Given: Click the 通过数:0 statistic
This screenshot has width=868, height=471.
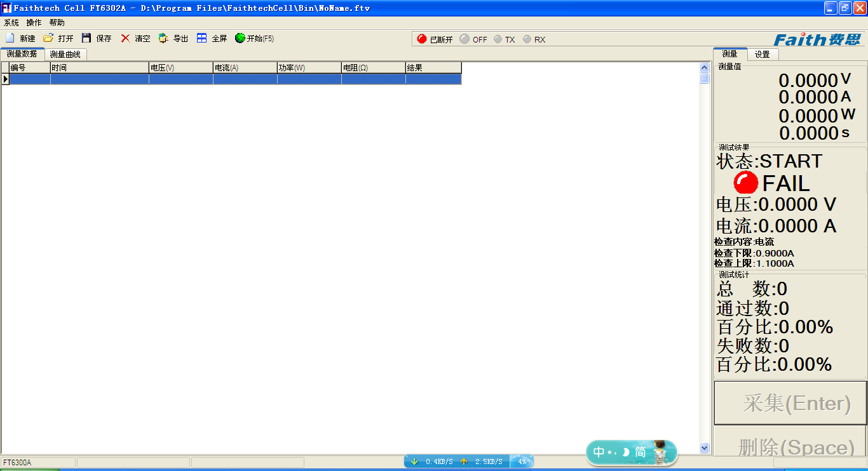Looking at the screenshot, I should [753, 308].
